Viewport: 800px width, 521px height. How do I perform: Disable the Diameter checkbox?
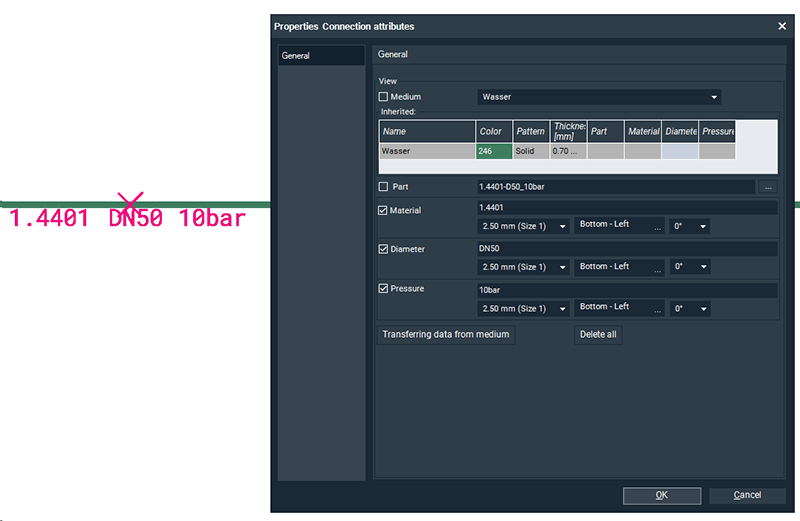(x=383, y=249)
